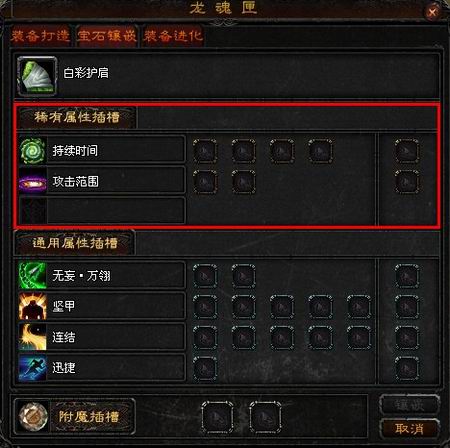
Task: Select the green swirl 持续时间 icon
Action: [32, 150]
